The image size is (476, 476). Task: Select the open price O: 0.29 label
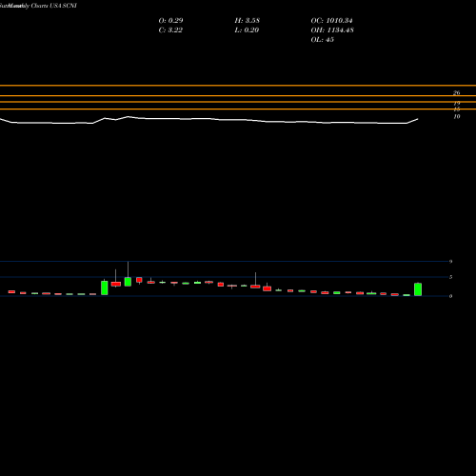click(170, 20)
